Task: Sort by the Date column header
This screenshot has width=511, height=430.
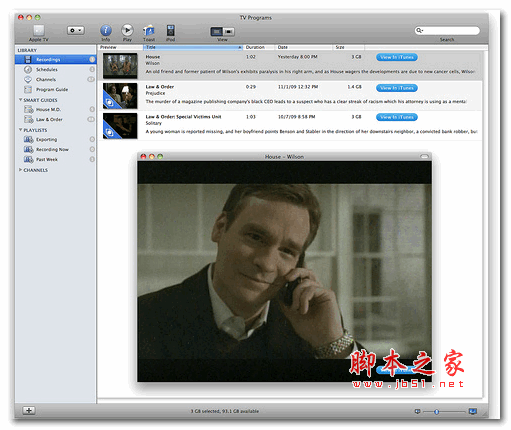Action: coord(304,47)
